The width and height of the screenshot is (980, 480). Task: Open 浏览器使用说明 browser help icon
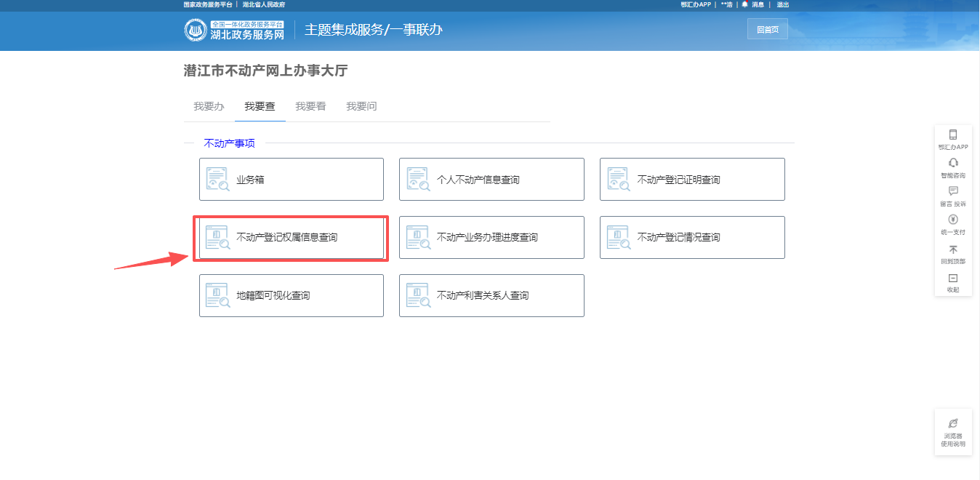click(953, 423)
